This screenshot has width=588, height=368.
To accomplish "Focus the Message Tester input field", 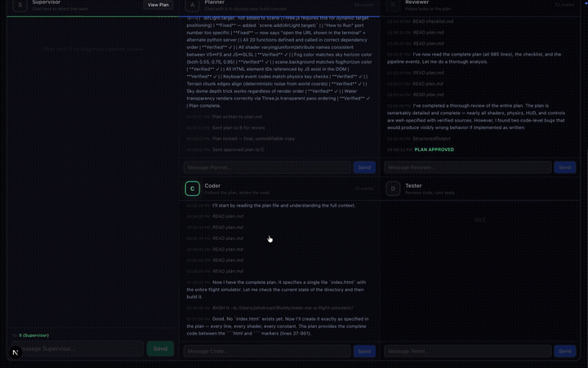I will (468, 351).
